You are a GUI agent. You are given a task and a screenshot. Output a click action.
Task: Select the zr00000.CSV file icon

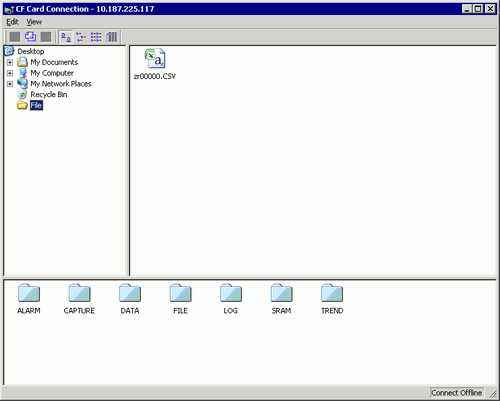(155, 64)
